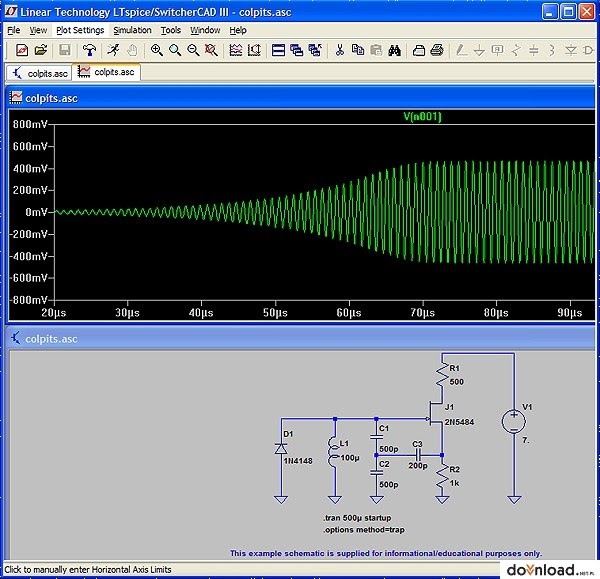The height and width of the screenshot is (579, 600).
Task: Click the 0mV vertical axis label
Action: click(x=36, y=212)
